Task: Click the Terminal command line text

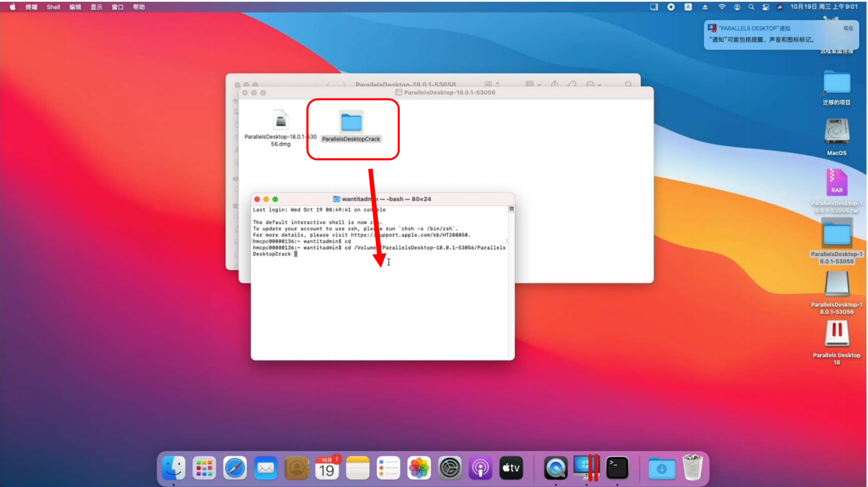Action: pyautogui.click(x=379, y=250)
